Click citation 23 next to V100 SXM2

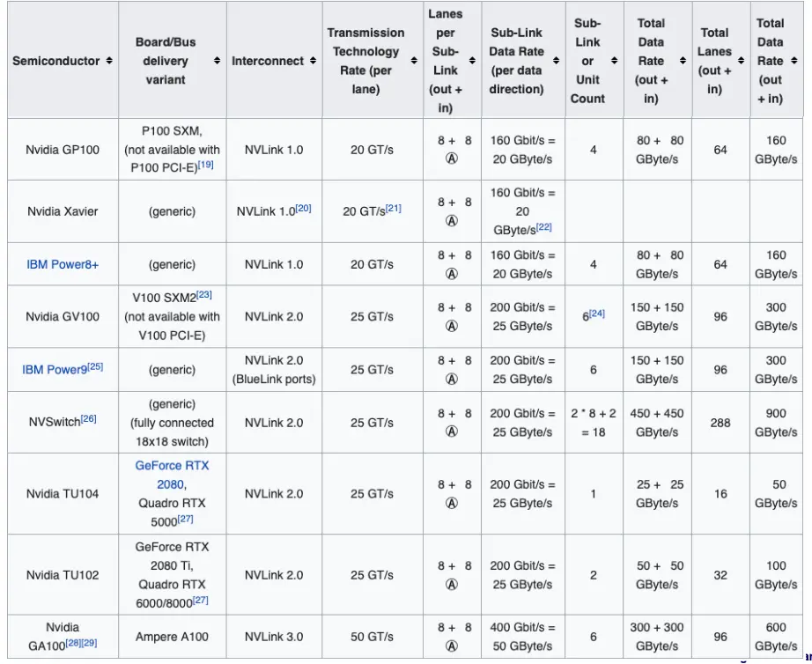tap(203, 295)
